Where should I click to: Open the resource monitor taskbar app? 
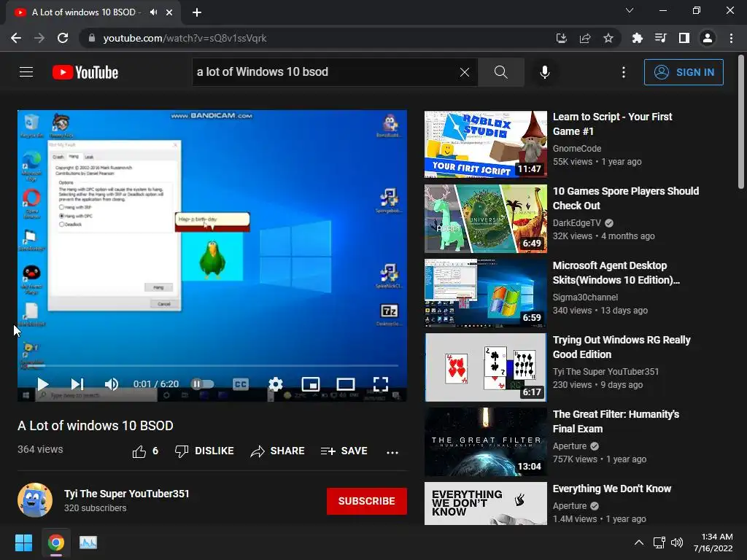(88, 542)
